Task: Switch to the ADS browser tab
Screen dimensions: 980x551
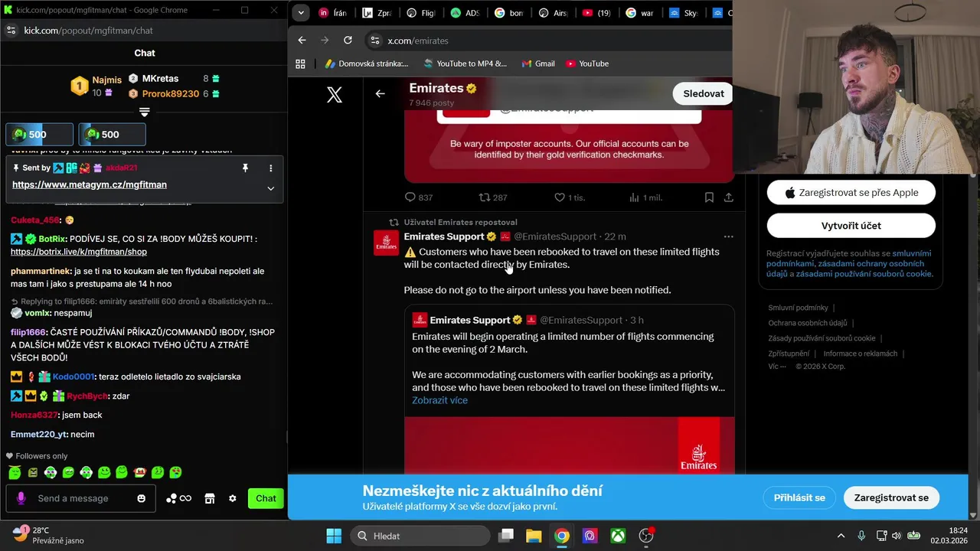Action: click(465, 13)
